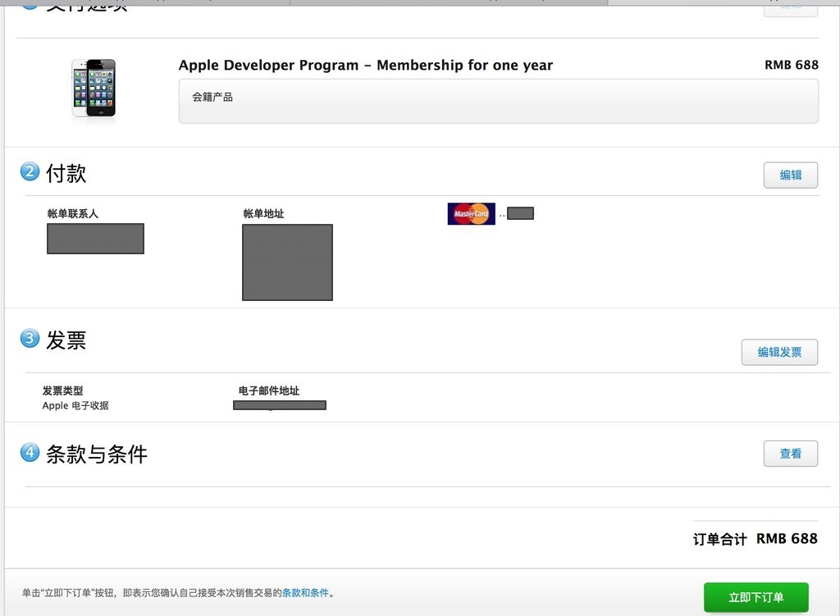840x616 pixels.
Task: Click the 帐单地址 label
Action: click(263, 214)
